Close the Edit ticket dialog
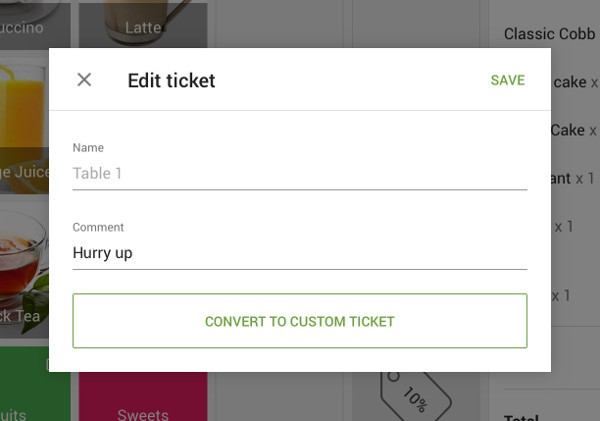 84,80
